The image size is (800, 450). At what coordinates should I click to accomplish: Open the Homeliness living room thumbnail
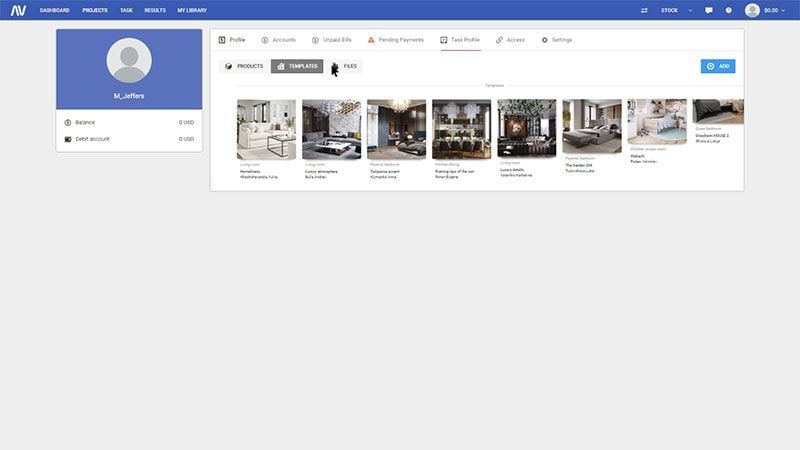point(266,130)
